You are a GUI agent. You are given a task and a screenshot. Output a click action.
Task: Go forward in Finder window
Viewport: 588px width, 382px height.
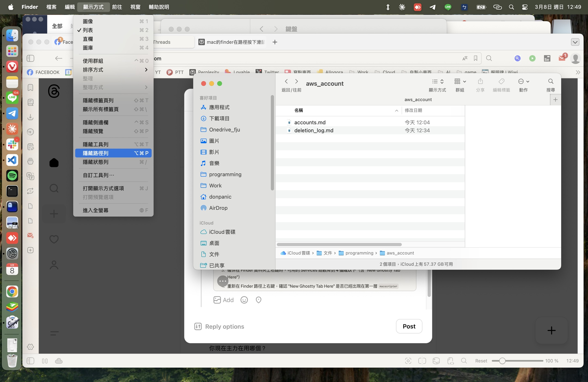click(296, 81)
